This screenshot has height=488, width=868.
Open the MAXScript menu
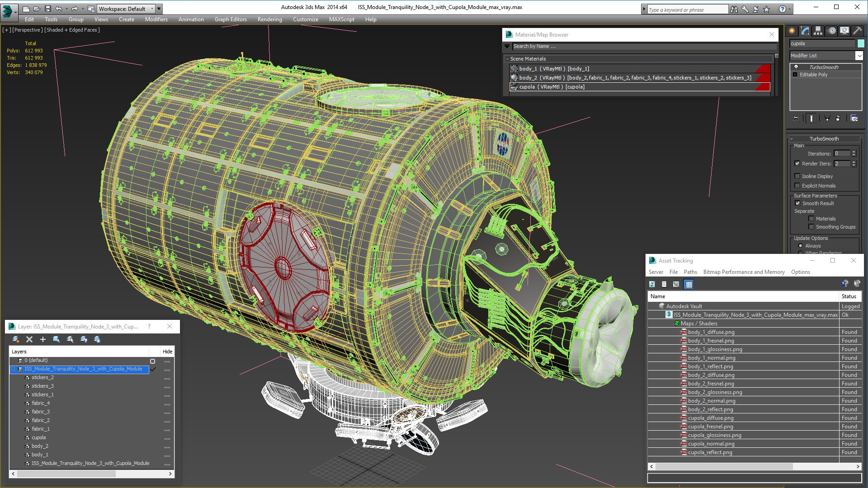click(x=341, y=19)
